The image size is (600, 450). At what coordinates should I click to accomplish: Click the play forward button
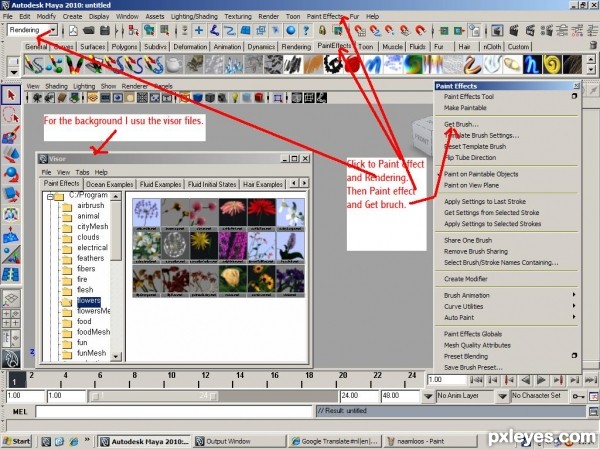pyautogui.click(x=541, y=380)
